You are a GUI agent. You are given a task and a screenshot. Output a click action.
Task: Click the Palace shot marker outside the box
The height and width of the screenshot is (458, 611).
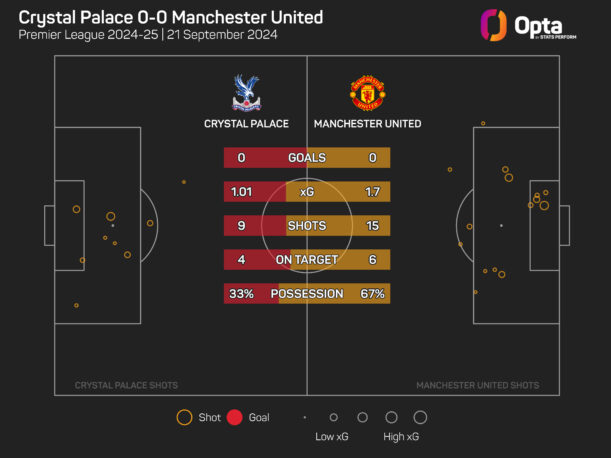184,182
